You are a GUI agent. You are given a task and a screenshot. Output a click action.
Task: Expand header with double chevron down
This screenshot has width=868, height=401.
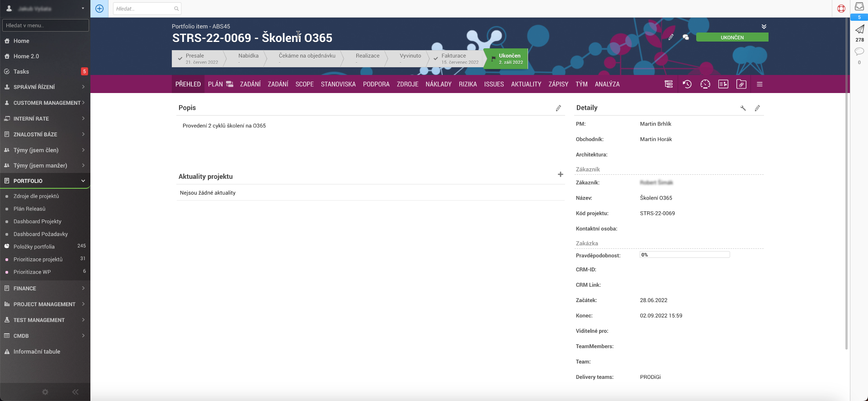coord(764,27)
